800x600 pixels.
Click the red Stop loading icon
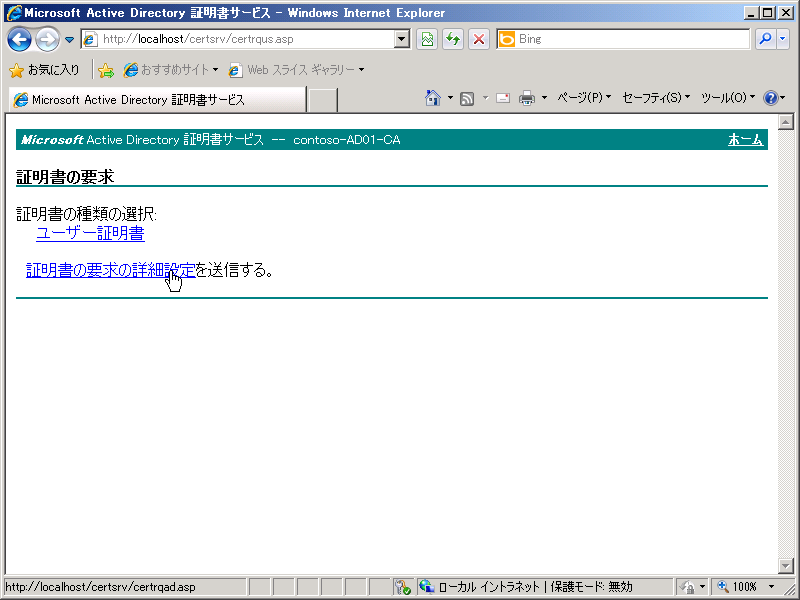[479, 39]
